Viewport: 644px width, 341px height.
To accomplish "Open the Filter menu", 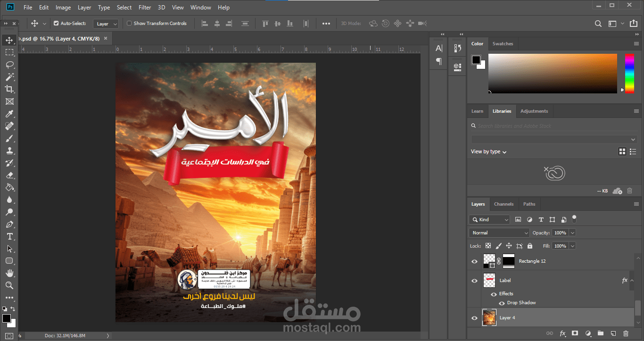I will coord(145,7).
